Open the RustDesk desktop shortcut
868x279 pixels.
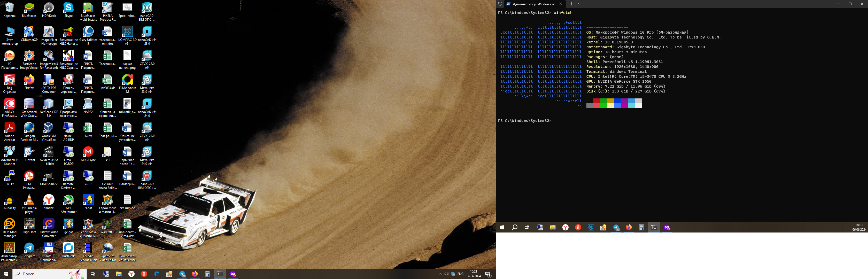[x=68, y=250]
